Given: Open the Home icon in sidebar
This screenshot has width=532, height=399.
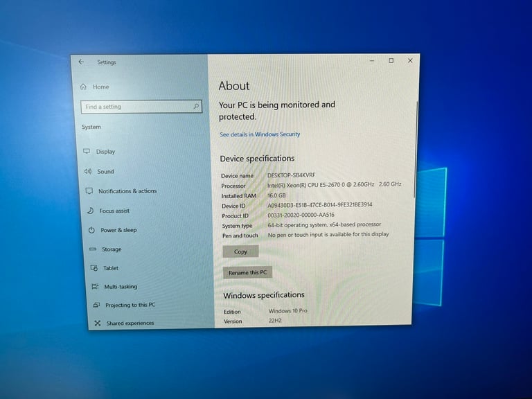Looking at the screenshot, I should pyautogui.click(x=83, y=87).
